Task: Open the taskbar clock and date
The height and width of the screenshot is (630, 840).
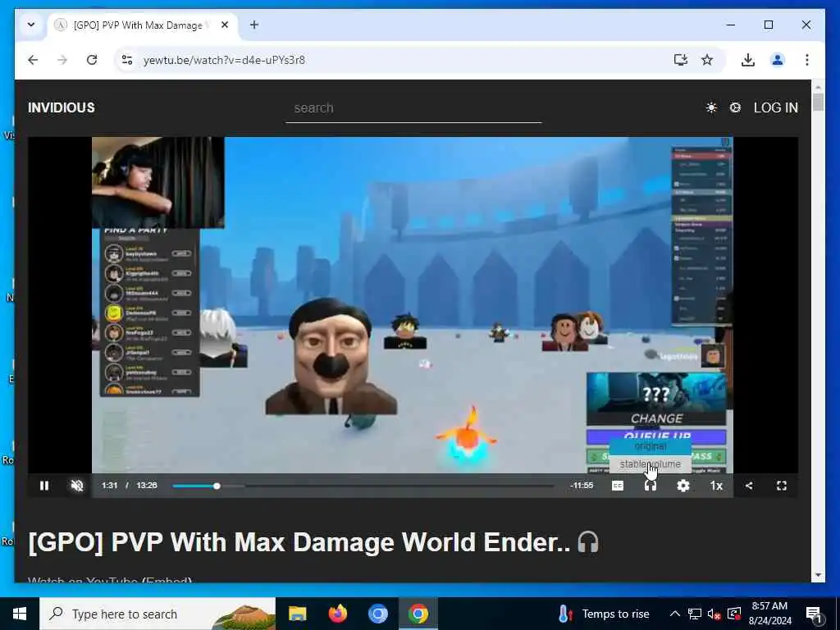Action: tap(769, 614)
